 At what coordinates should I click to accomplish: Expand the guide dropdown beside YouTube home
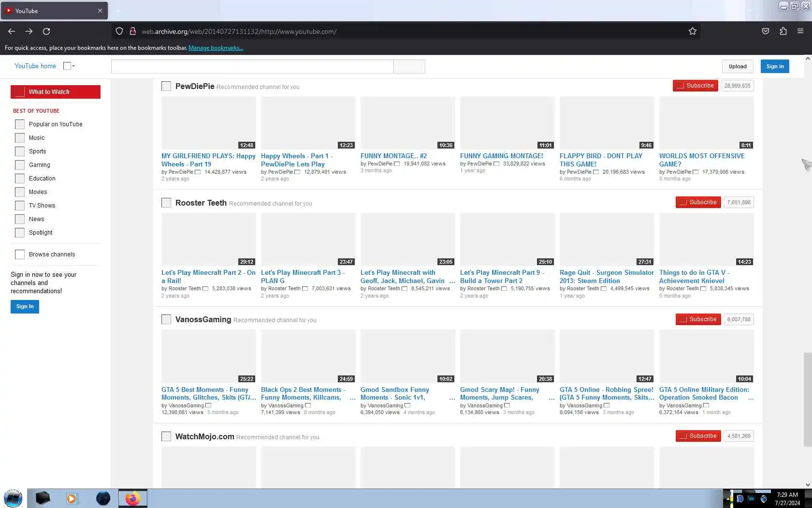tap(69, 66)
